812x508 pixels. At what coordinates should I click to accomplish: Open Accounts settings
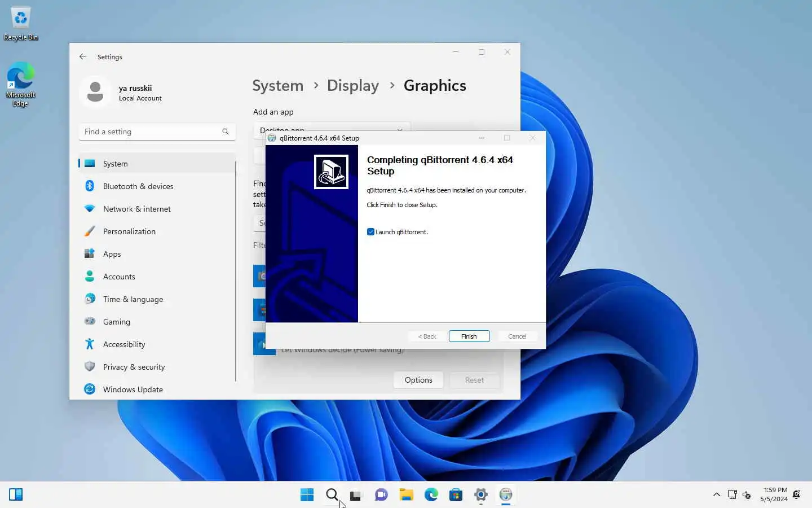[157, 277]
